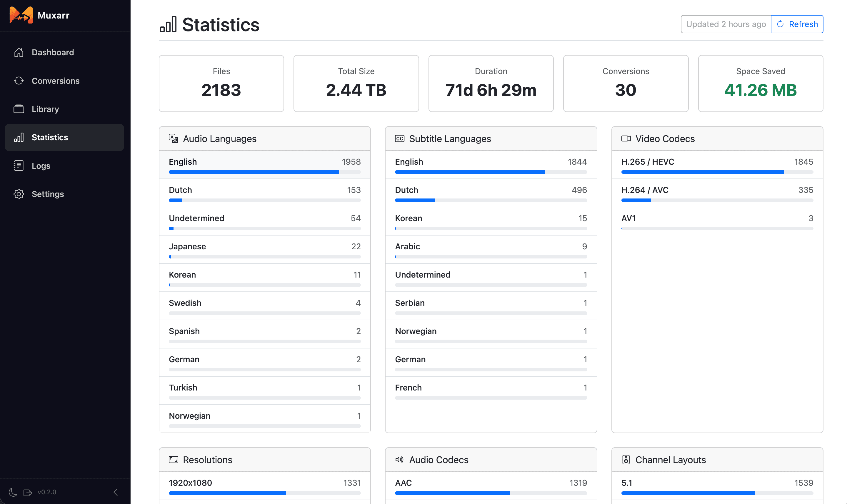
Task: Click the 1920x1080 resolution progress bar
Action: click(x=265, y=493)
